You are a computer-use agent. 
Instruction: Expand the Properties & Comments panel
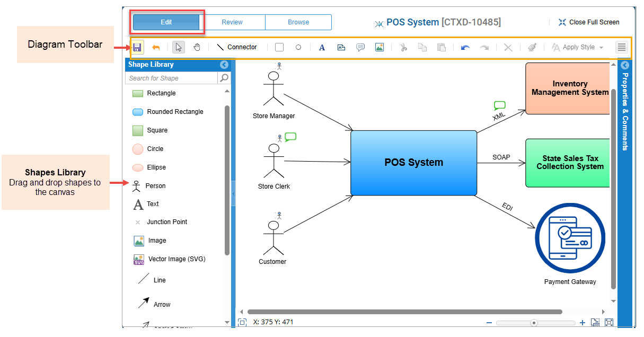(625, 65)
